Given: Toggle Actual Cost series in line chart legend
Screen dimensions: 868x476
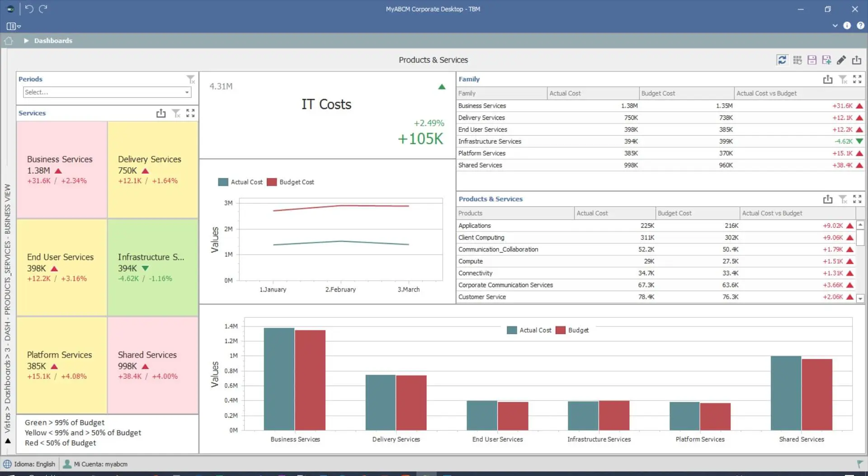Looking at the screenshot, I should [240, 182].
